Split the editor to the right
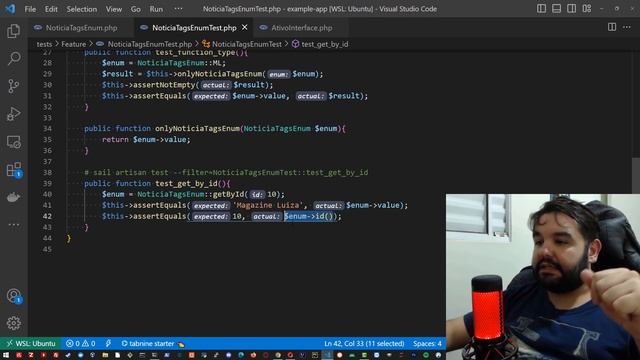This screenshot has width=640, height=360. (x=611, y=27)
